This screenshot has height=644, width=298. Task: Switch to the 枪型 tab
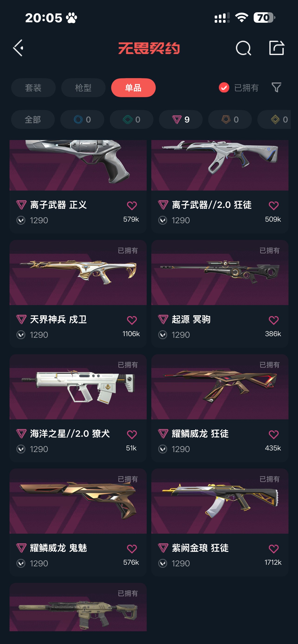tap(83, 88)
